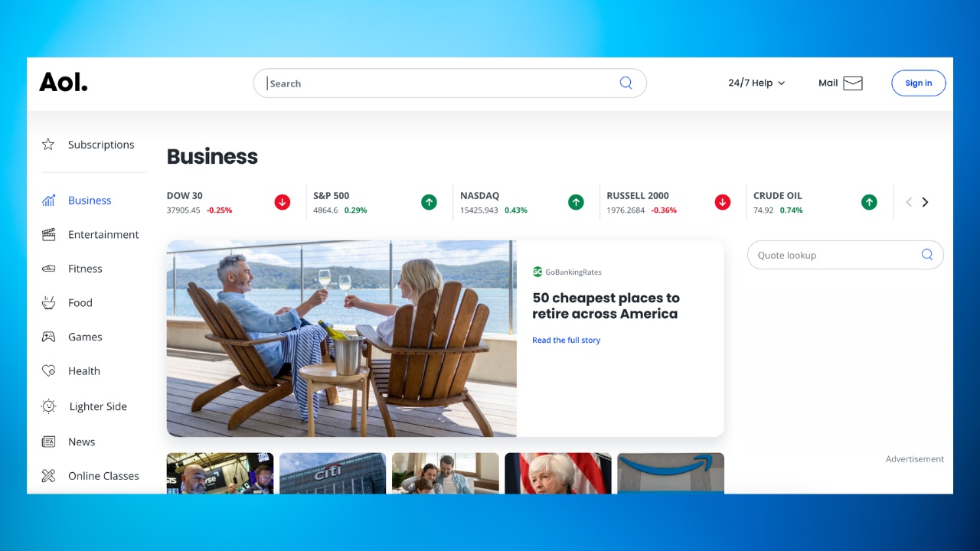Open Entertainment via clapperboard icon
This screenshot has height=551, width=980.
tap(48, 235)
